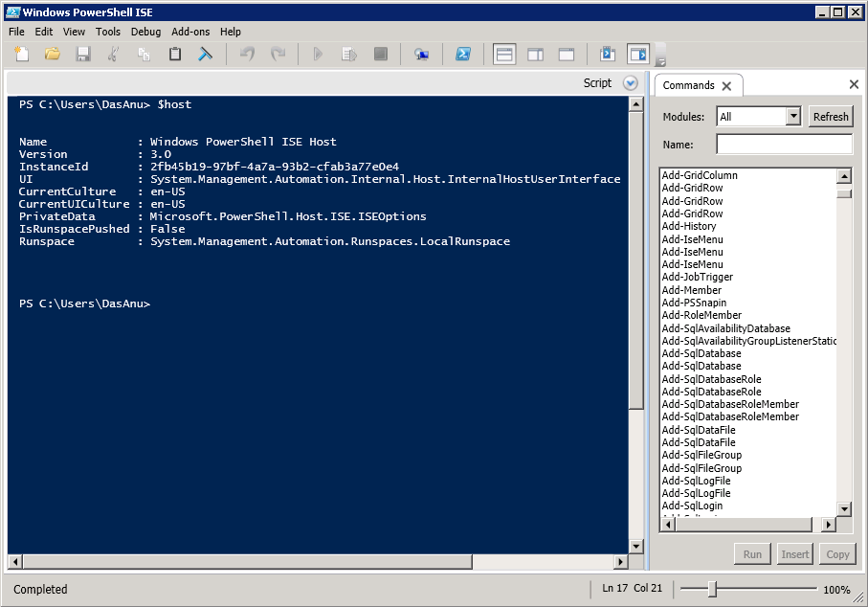The image size is (868, 607).
Task: Click the Open script folder icon
Action: (53, 55)
